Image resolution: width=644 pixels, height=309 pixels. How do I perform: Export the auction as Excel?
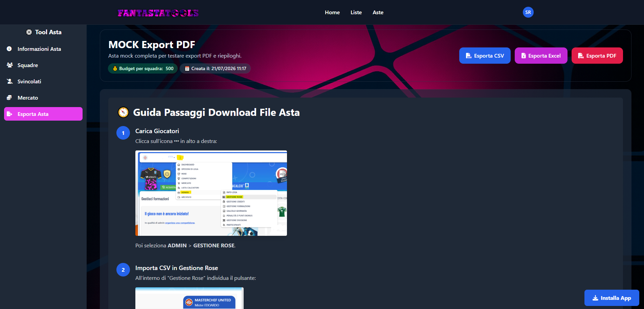tap(541, 56)
